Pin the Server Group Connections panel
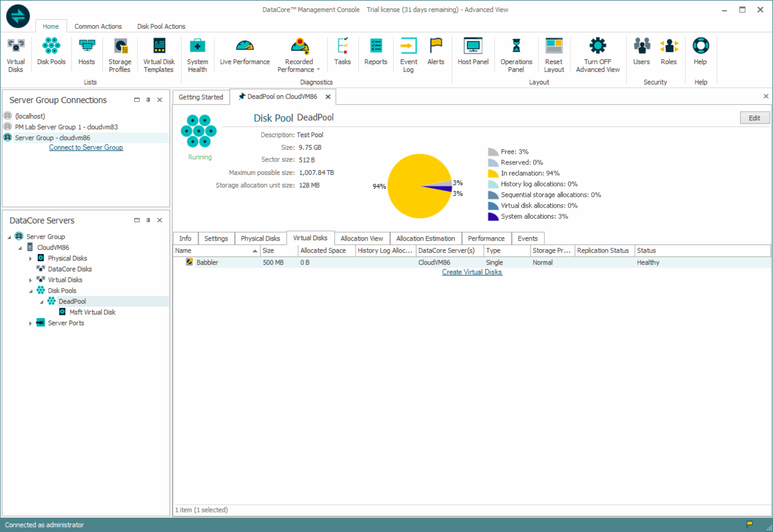773x532 pixels. [148, 100]
